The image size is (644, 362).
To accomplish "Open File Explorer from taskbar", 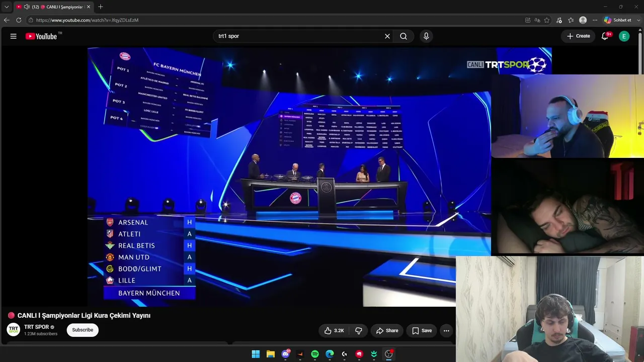I will click(x=270, y=354).
